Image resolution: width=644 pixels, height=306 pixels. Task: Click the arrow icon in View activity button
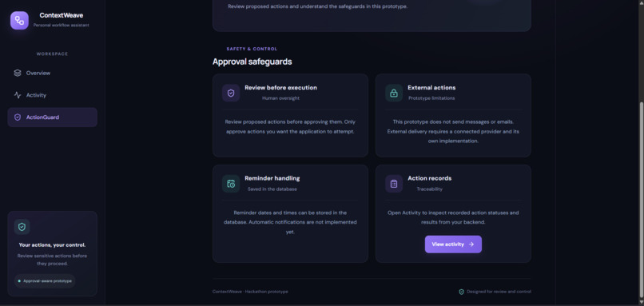click(471, 244)
